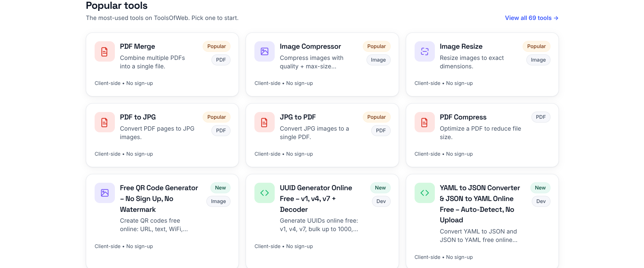Screen dimensions: 644x268
Task: Open the PDF Compress tool title
Action: click(463, 117)
